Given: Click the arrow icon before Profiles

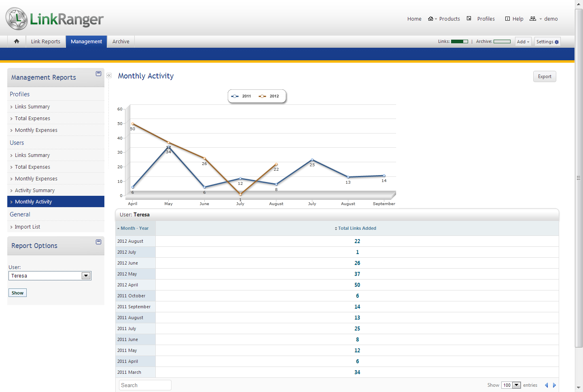Looking at the screenshot, I should coord(469,19).
